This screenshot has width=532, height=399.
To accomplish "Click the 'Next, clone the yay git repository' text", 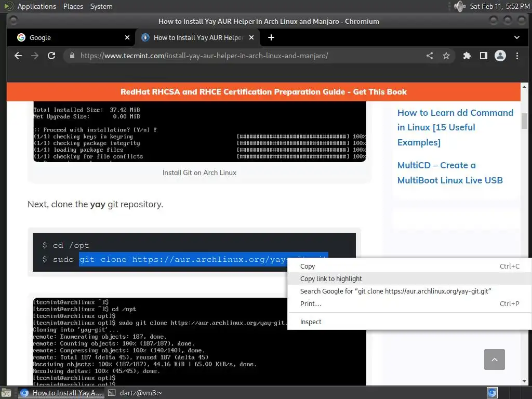I will pos(96,204).
